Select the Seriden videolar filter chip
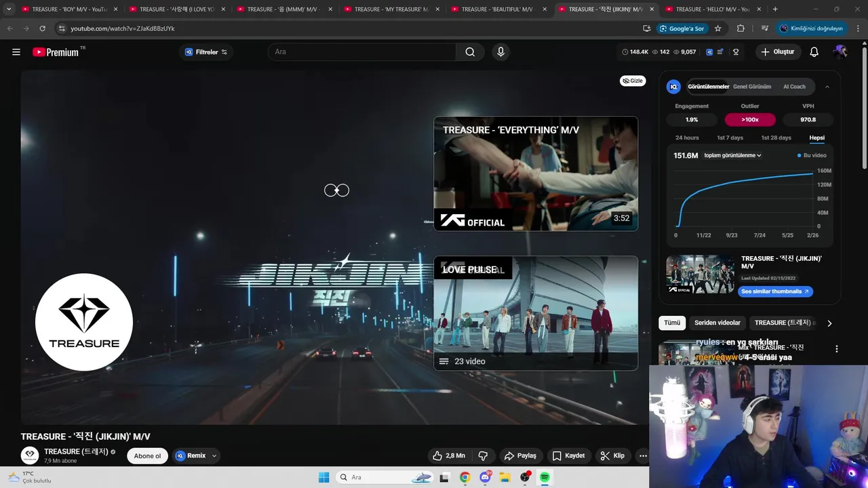 click(717, 323)
